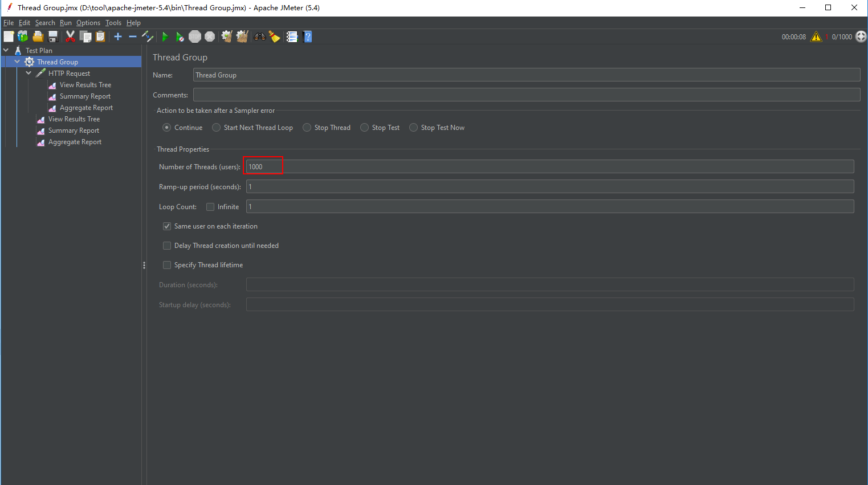Select Start Next Thread Loop option
The height and width of the screenshot is (485, 868).
[216, 128]
